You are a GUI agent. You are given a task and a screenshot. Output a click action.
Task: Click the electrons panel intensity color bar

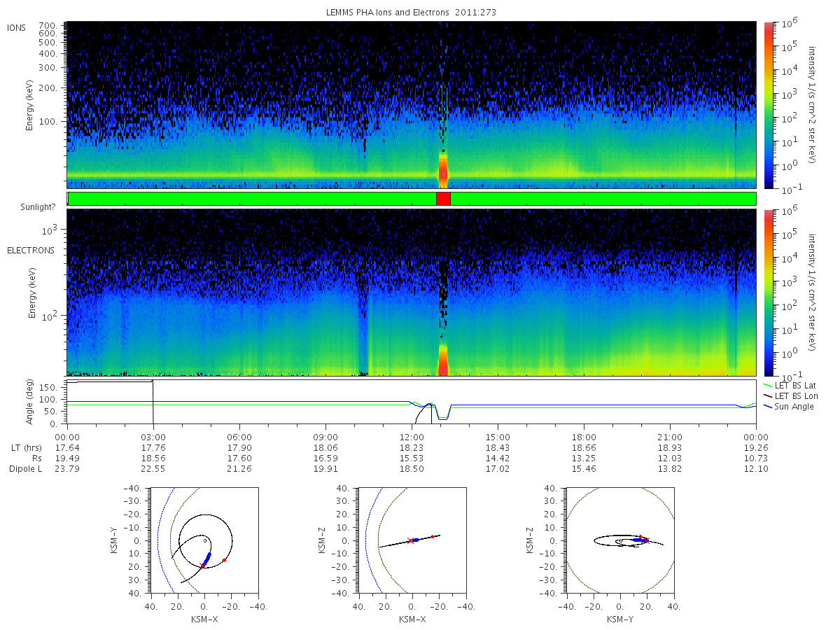point(768,293)
